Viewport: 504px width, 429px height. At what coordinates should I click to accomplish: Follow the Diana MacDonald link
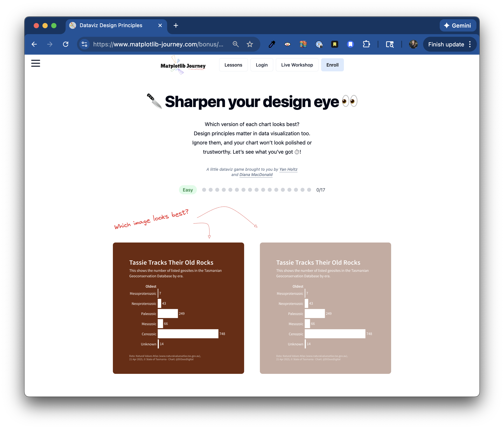[256, 175]
